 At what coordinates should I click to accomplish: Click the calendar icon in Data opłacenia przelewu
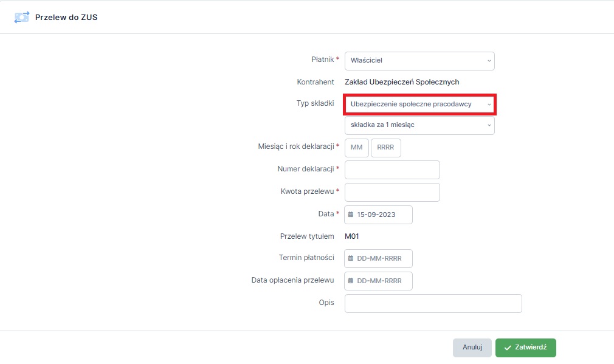351,281
